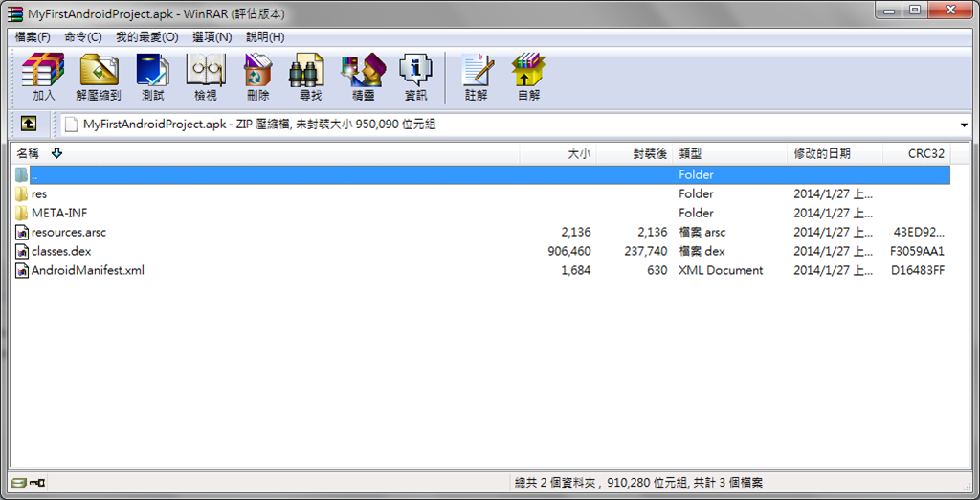Viewport: 980px width, 500px height.
Task: Click the classes.dex file icon
Action: [21, 252]
